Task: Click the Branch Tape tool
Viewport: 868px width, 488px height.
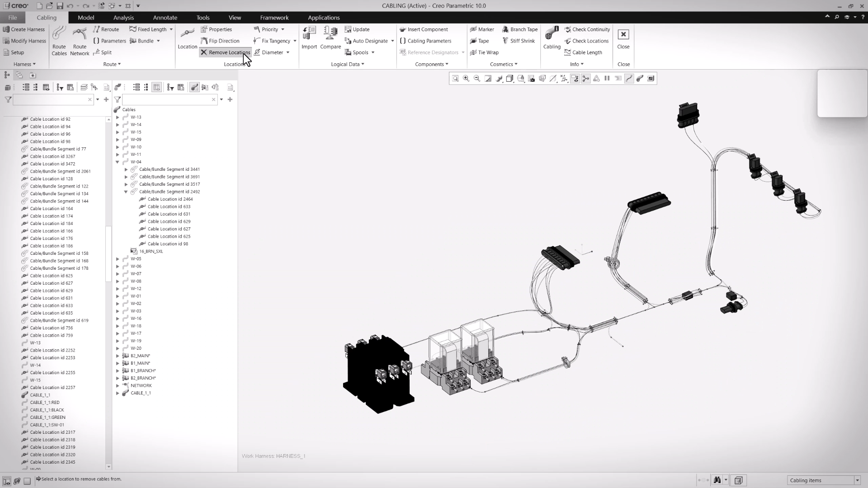Action: (x=520, y=29)
